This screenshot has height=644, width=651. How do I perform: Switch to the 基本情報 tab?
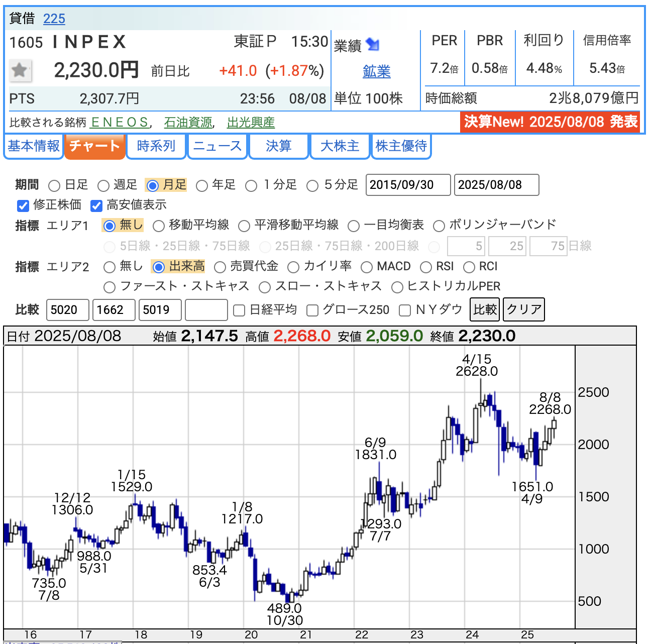tap(34, 146)
